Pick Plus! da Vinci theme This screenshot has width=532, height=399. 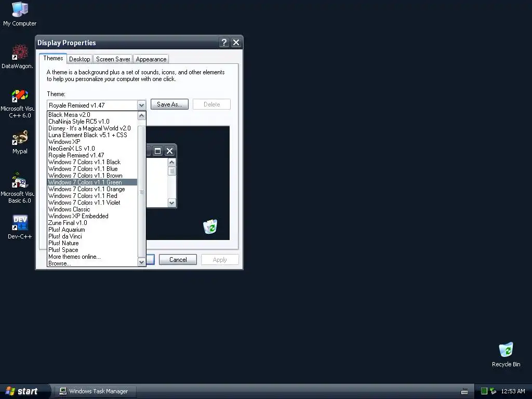[x=92, y=236]
